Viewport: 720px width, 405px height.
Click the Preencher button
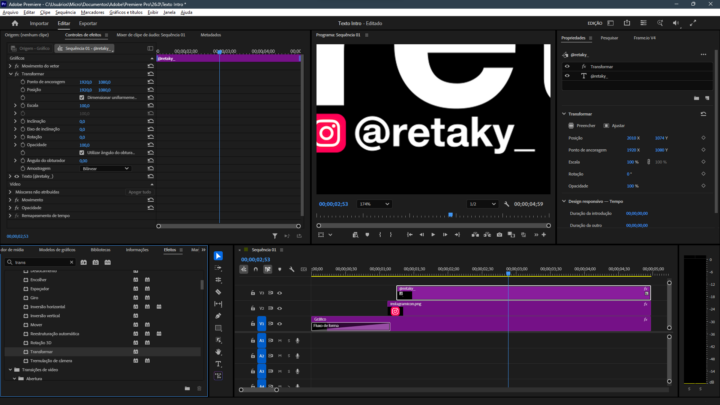[x=582, y=125]
